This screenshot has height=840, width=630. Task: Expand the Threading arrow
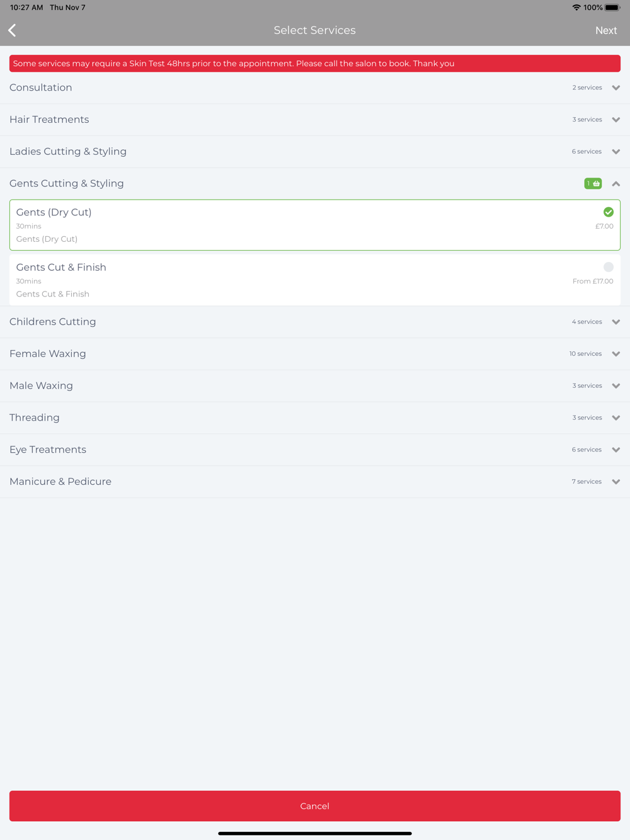[616, 418]
